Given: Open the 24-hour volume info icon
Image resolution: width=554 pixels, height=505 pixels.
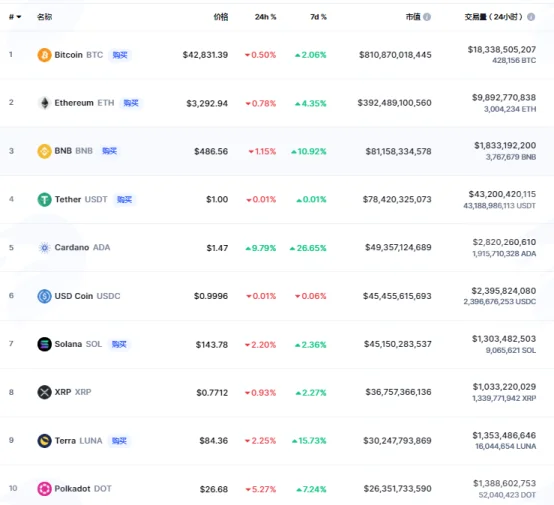Looking at the screenshot, I should pyautogui.click(x=531, y=17).
